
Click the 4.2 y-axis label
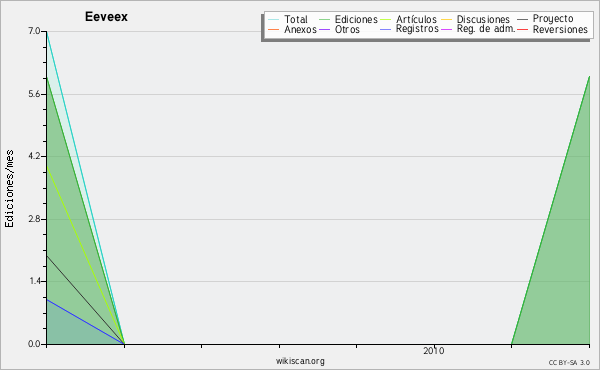click(x=34, y=156)
